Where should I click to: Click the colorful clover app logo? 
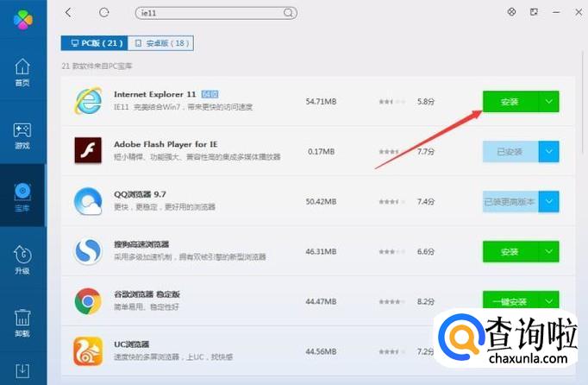[23, 20]
